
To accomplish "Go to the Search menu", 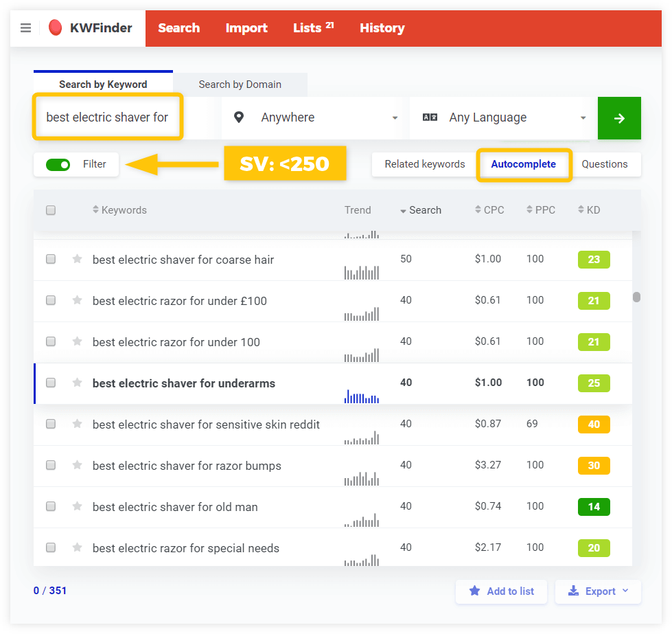I will coord(178,28).
